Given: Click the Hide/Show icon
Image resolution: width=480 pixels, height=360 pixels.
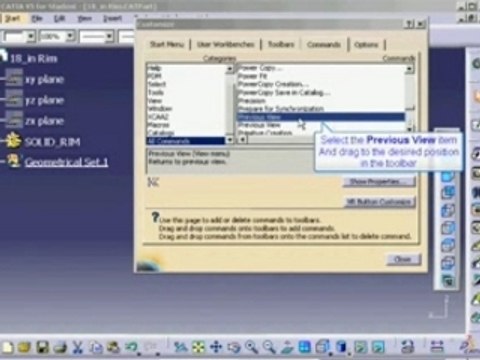Looking at the screenshot, I should click(x=360, y=347).
